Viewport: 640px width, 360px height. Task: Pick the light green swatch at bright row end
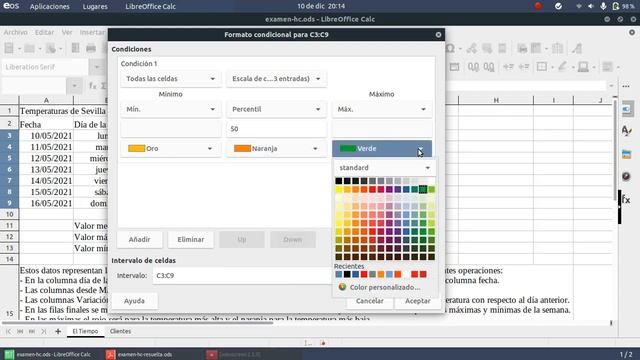click(x=431, y=189)
